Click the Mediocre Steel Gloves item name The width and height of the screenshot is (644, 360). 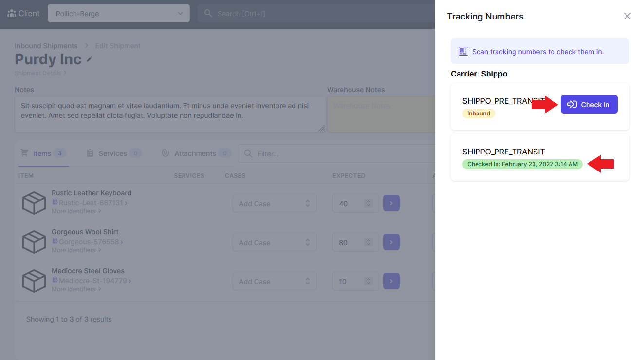88,271
